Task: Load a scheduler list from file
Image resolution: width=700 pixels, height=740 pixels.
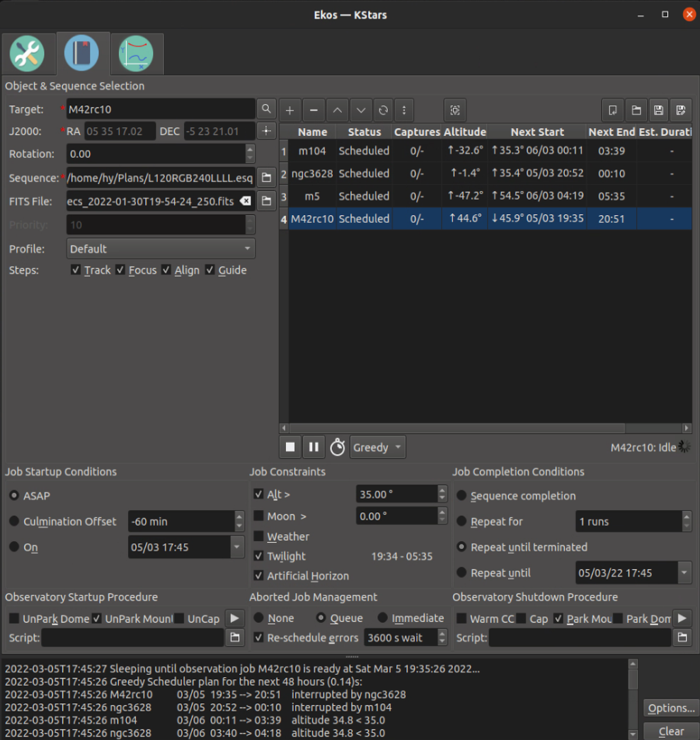Action: coord(637,110)
